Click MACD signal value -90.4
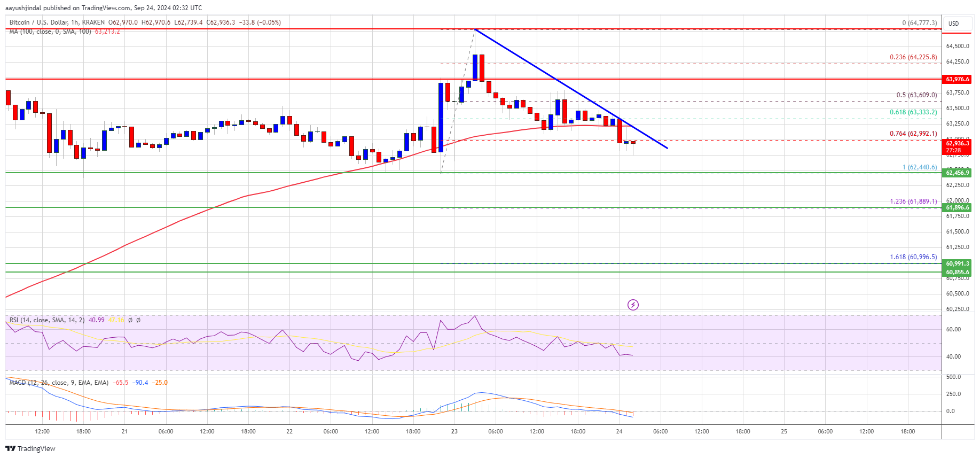 pyautogui.click(x=140, y=383)
